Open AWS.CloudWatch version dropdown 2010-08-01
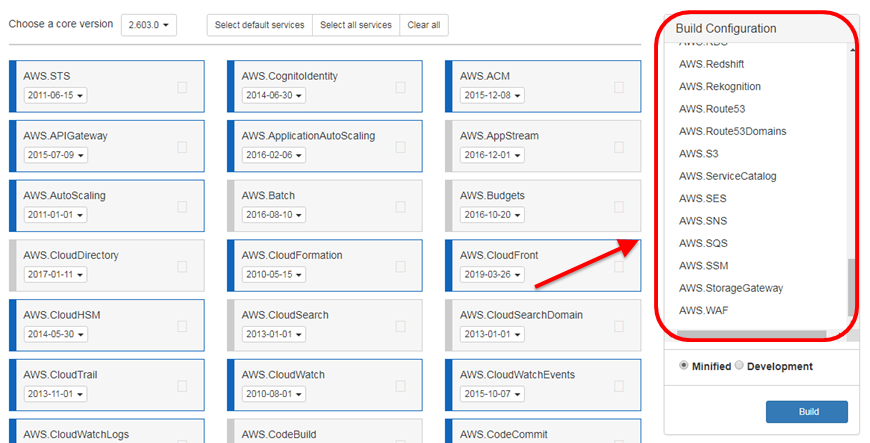This screenshot has width=870, height=443. (274, 394)
